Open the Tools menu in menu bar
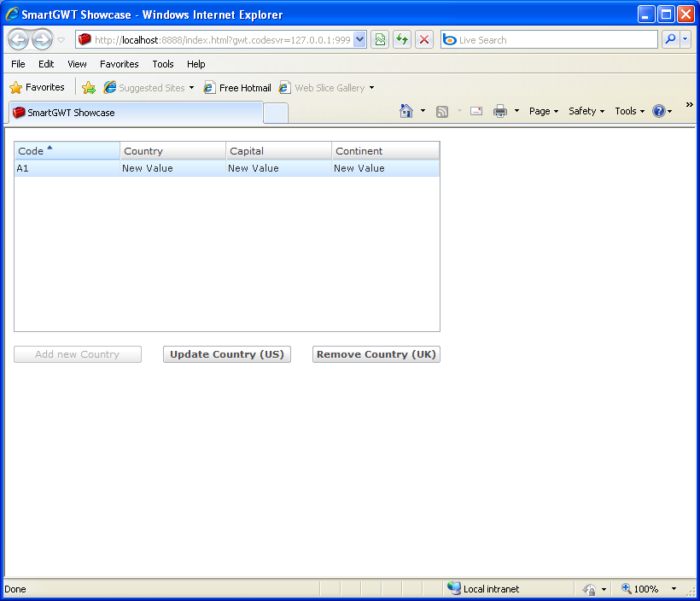Screen dimensions: 700x601 [x=163, y=64]
